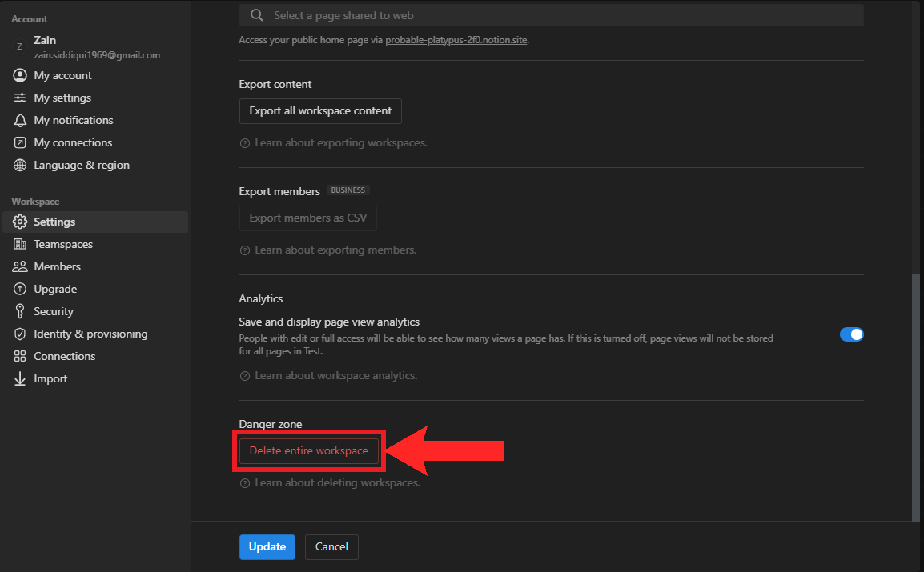
Task: Click the Language & region globe icon
Action: (20, 165)
